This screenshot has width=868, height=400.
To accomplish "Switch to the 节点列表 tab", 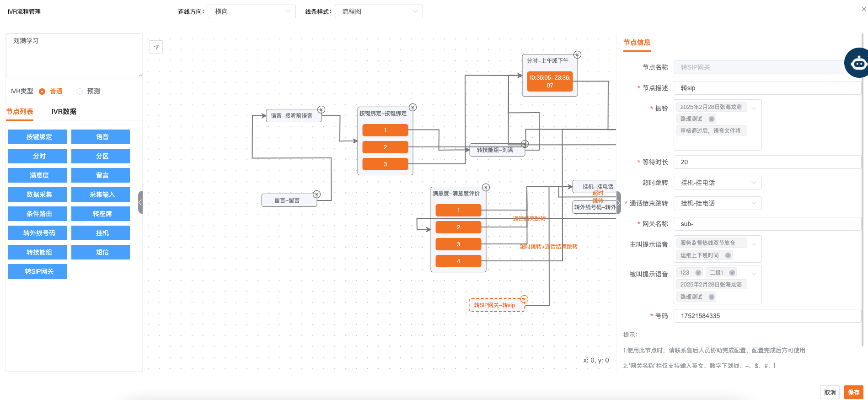I will click(x=20, y=112).
